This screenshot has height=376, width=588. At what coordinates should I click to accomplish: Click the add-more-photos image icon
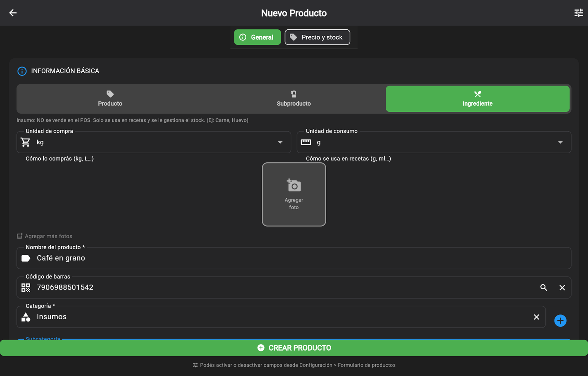click(x=20, y=236)
